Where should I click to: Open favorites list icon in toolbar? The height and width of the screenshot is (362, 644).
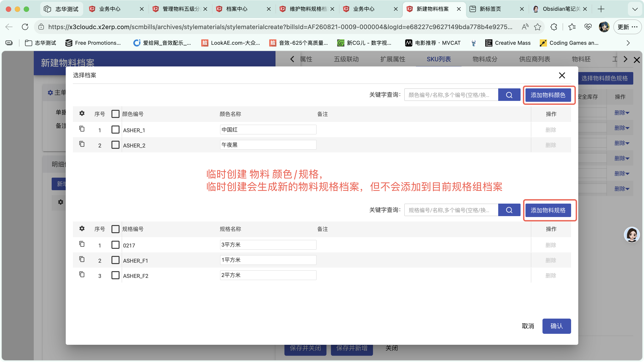tap(572, 27)
